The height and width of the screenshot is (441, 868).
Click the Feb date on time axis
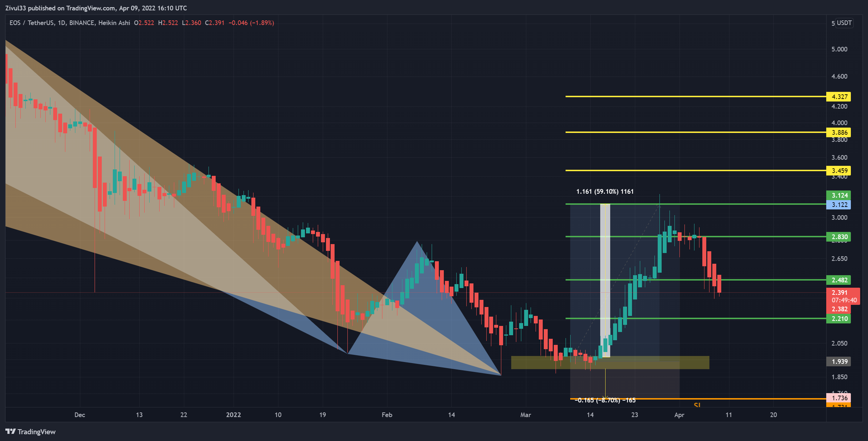[x=387, y=415]
